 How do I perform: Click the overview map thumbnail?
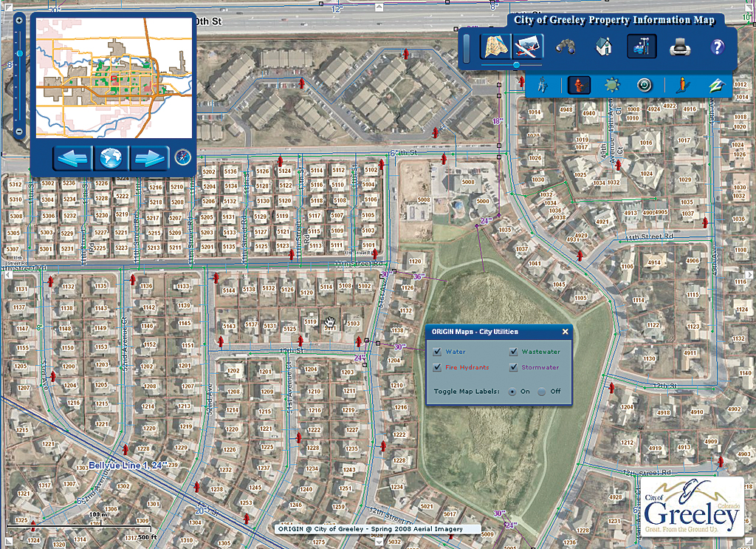point(114,78)
